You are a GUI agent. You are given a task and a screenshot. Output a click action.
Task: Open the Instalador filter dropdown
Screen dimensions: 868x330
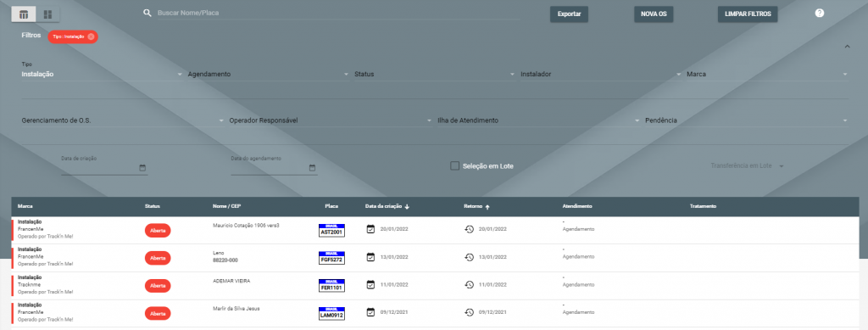click(x=601, y=74)
